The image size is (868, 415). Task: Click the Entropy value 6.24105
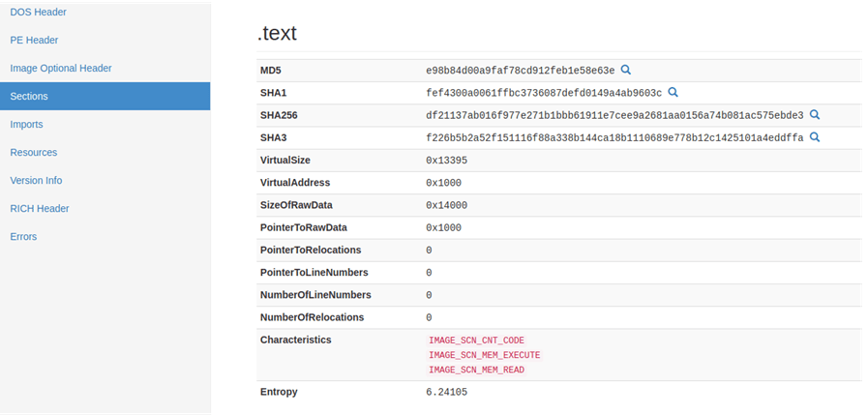click(446, 393)
